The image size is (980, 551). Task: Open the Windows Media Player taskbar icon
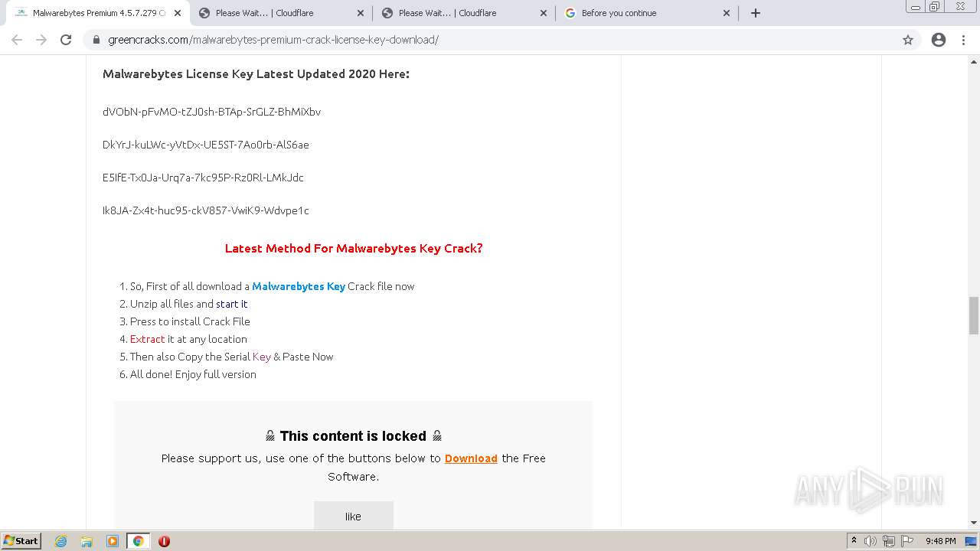click(x=113, y=541)
